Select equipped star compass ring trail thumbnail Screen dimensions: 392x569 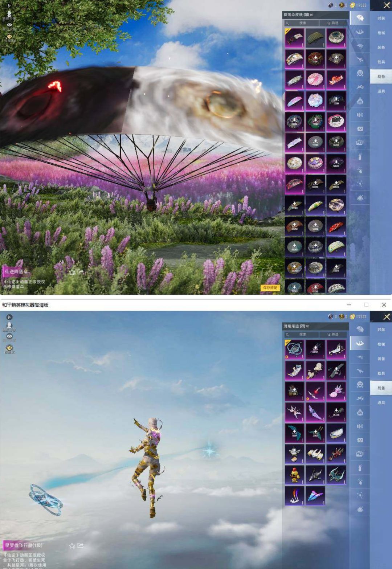click(x=294, y=349)
